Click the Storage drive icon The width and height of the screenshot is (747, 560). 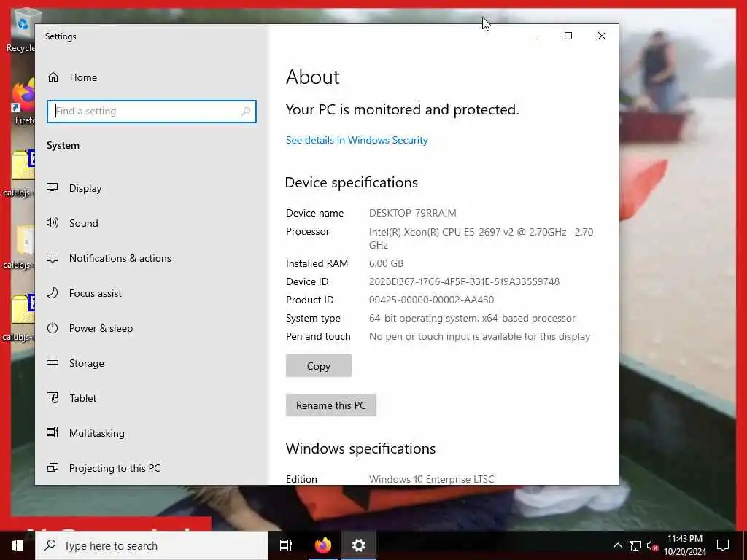point(53,363)
